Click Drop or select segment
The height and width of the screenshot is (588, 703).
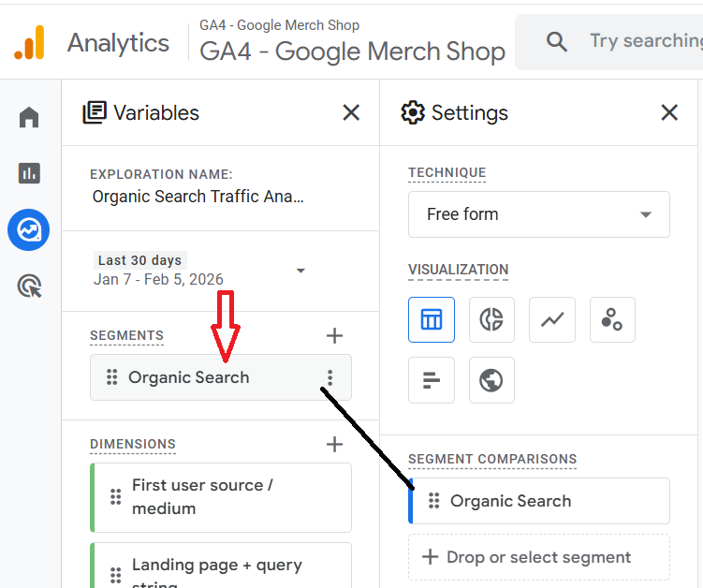click(x=539, y=557)
